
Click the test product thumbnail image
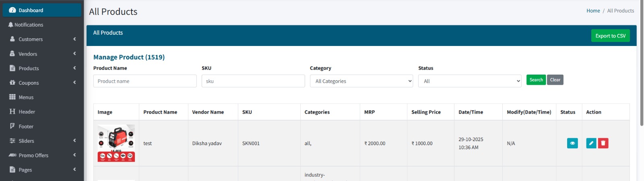pos(116,143)
